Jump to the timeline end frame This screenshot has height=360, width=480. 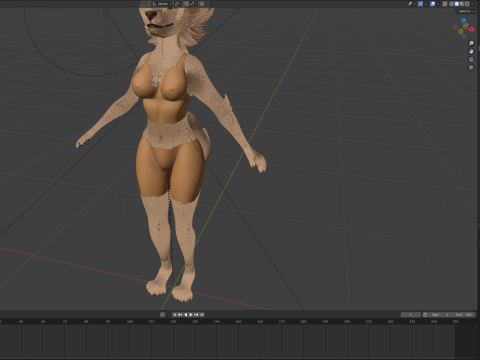coord(202,314)
